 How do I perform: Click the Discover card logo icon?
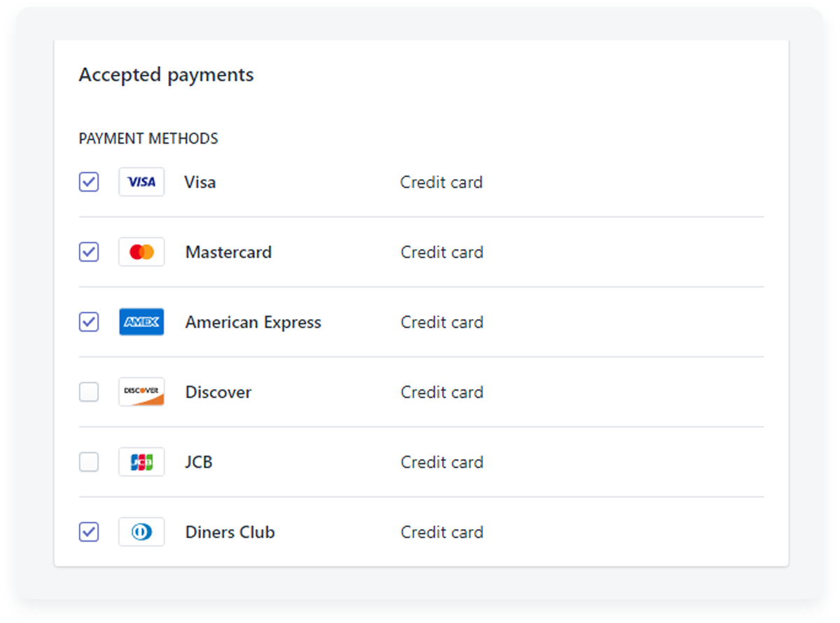coord(141,392)
